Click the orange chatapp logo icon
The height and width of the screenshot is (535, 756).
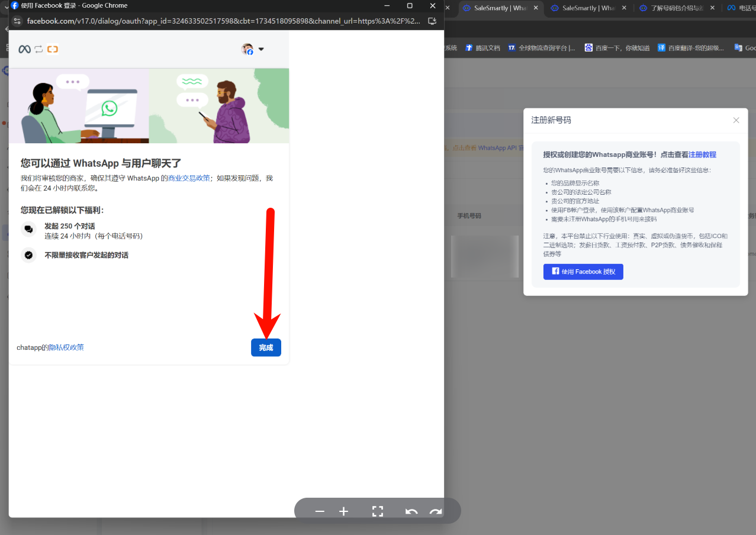click(53, 49)
